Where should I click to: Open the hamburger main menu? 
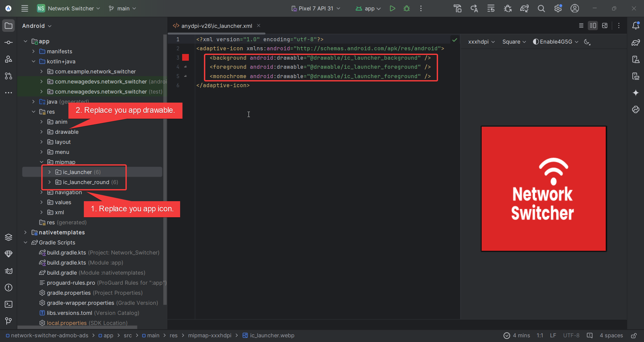[x=25, y=8]
